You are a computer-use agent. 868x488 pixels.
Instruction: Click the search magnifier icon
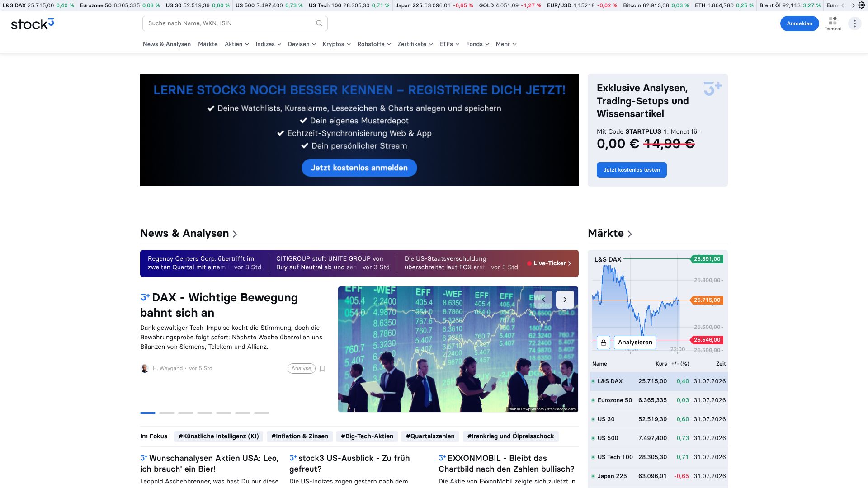coord(319,23)
